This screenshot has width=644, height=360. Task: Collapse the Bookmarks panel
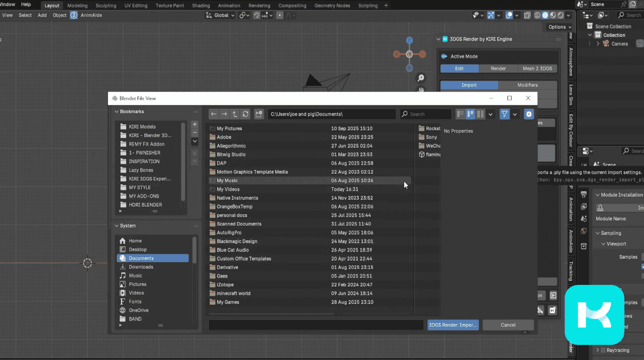117,112
